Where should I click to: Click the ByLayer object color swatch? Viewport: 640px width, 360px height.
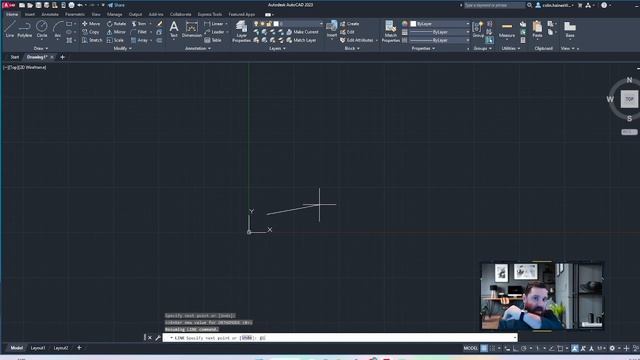413,24
